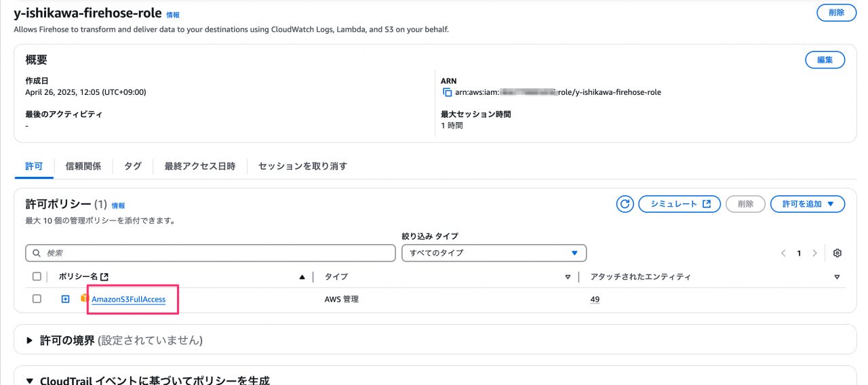868x385 pixels.
Task: Click the 情報 link beside 許可ポリシー
Action: pos(118,205)
